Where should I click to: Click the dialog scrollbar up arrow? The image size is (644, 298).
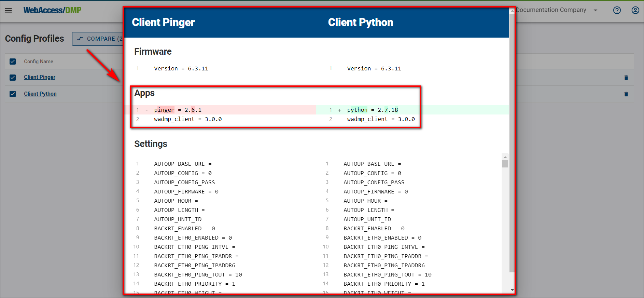(512, 11)
